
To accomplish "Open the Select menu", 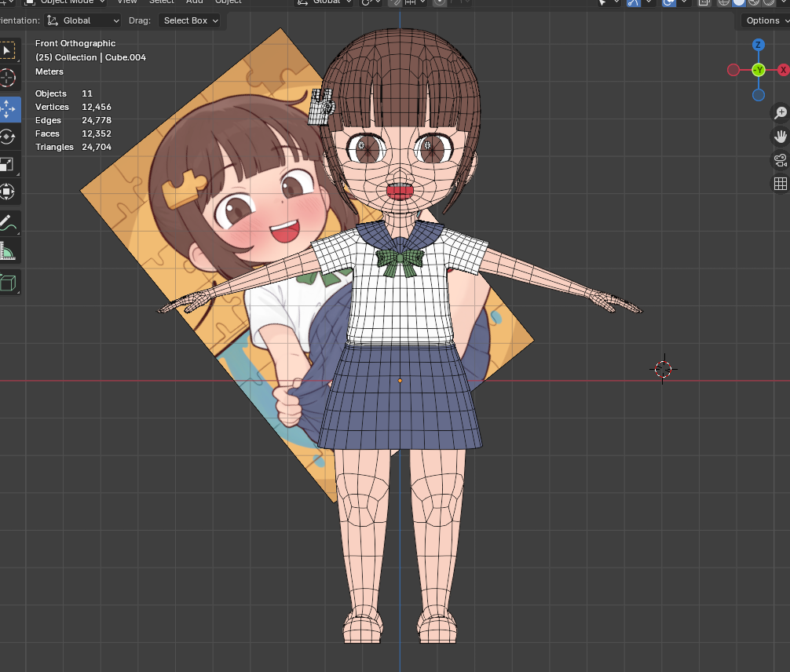I will click(x=161, y=2).
